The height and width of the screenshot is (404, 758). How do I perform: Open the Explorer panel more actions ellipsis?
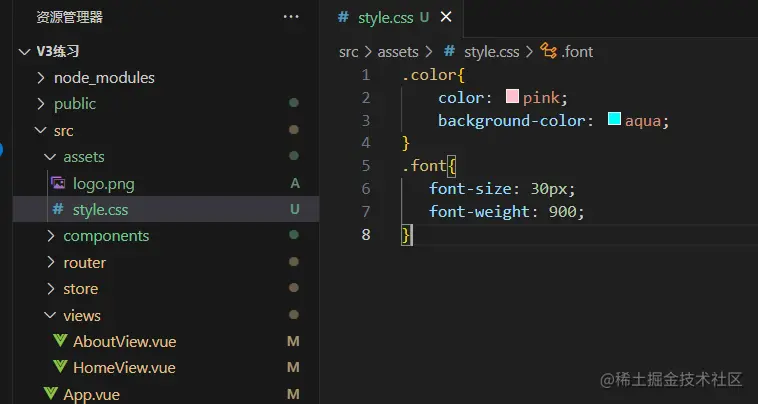291,17
